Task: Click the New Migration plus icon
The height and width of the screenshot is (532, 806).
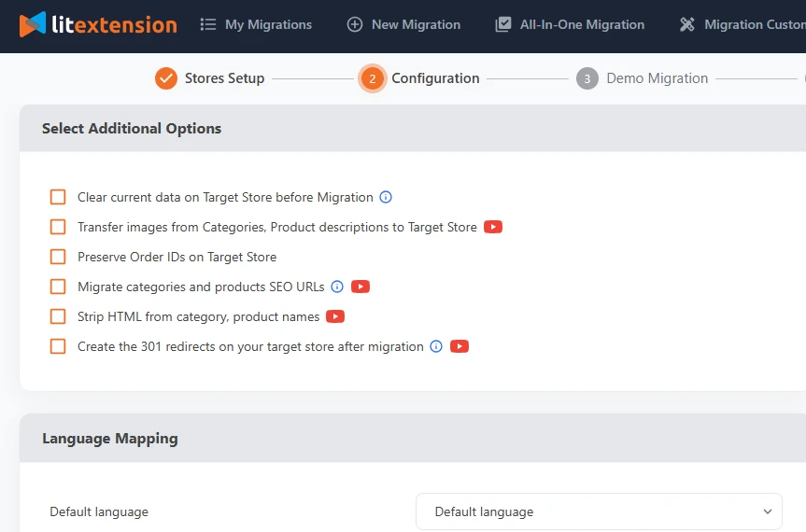Action: pyautogui.click(x=355, y=24)
